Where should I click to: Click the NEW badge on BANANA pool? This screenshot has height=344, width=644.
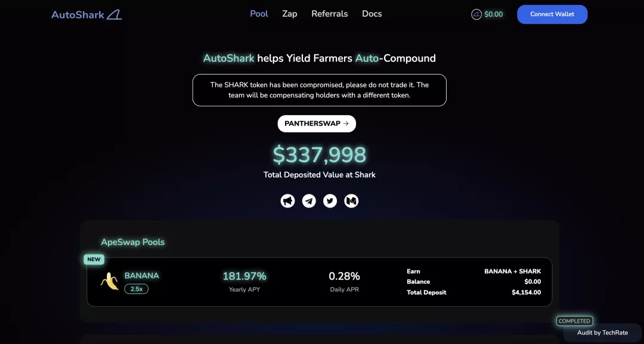click(x=94, y=259)
